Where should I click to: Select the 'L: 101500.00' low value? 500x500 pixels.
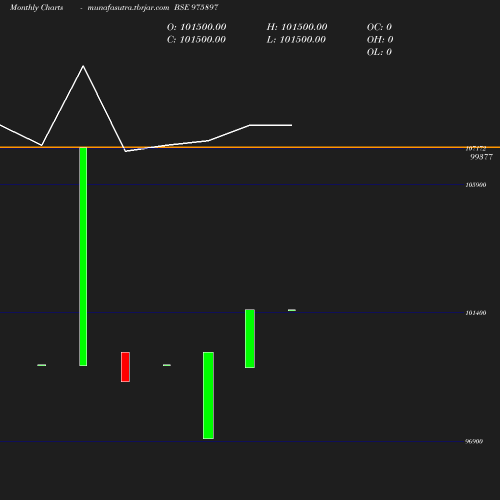pyautogui.click(x=296, y=40)
